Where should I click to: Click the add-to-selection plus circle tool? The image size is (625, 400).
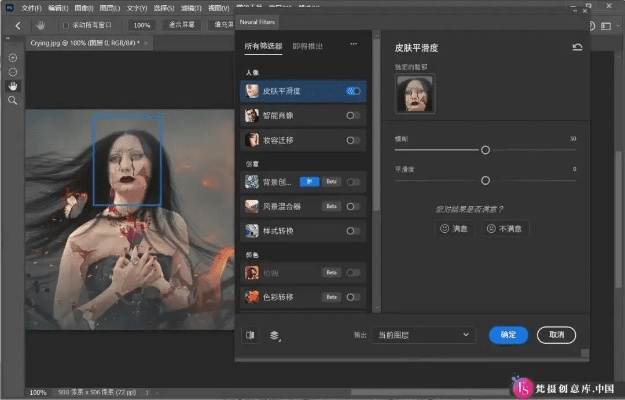pyautogui.click(x=12, y=58)
